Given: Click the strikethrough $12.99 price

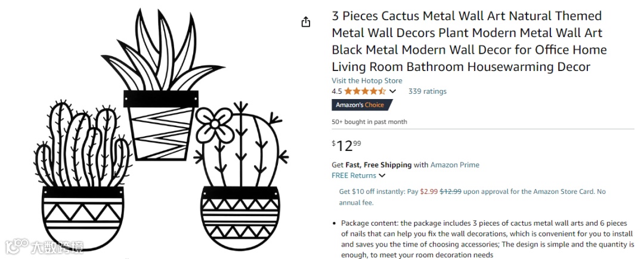Looking at the screenshot, I should coord(450,192).
